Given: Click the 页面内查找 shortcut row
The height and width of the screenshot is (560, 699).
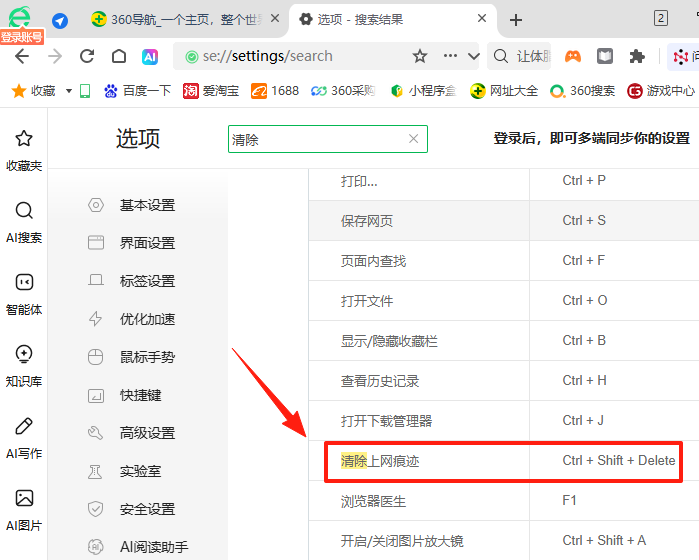Looking at the screenshot, I should point(504,261).
